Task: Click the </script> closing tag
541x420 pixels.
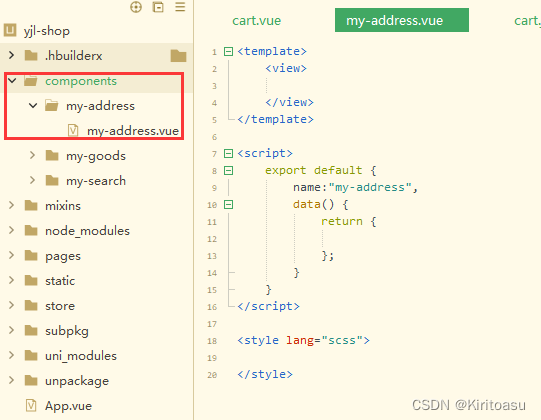Action: (x=268, y=306)
